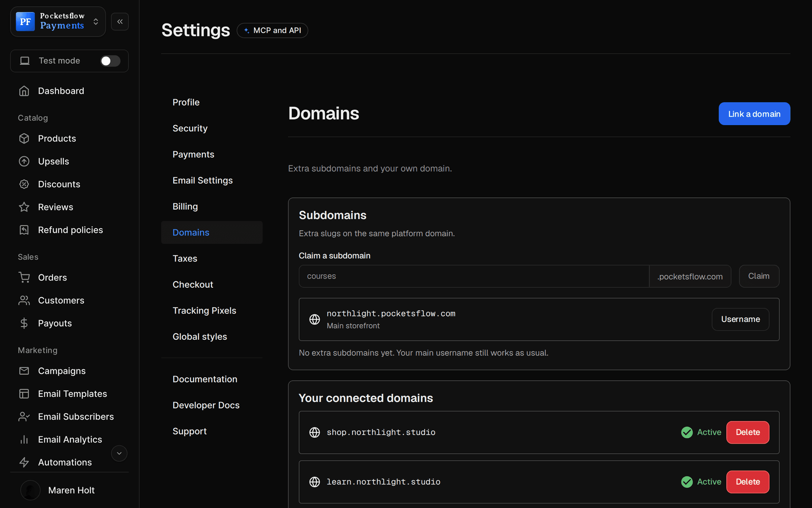Click the Upsells arrow icon

tap(24, 162)
